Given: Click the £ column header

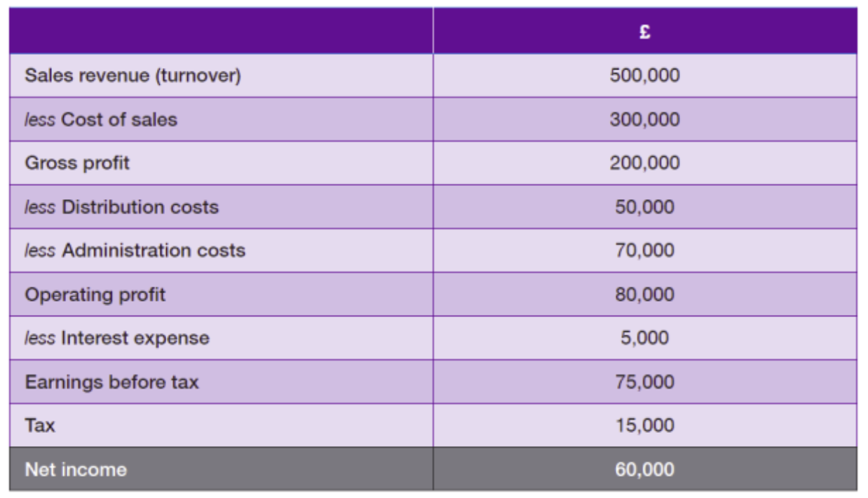Looking at the screenshot, I should coord(644,32).
